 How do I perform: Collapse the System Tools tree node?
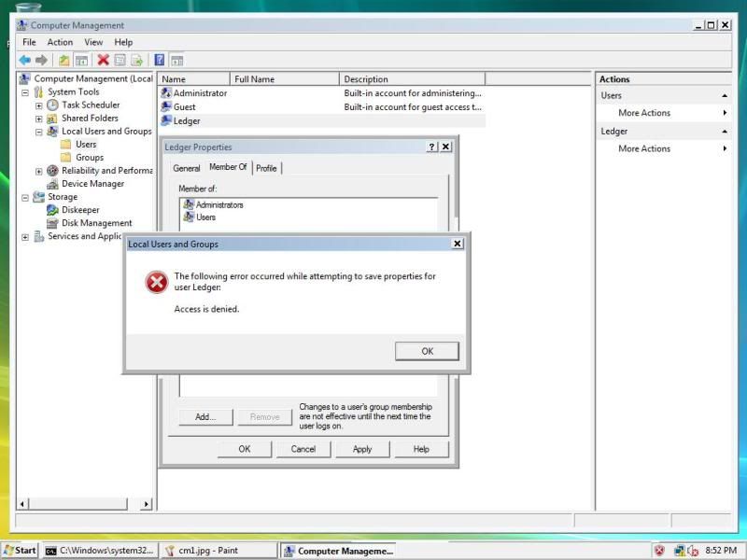tap(25, 92)
